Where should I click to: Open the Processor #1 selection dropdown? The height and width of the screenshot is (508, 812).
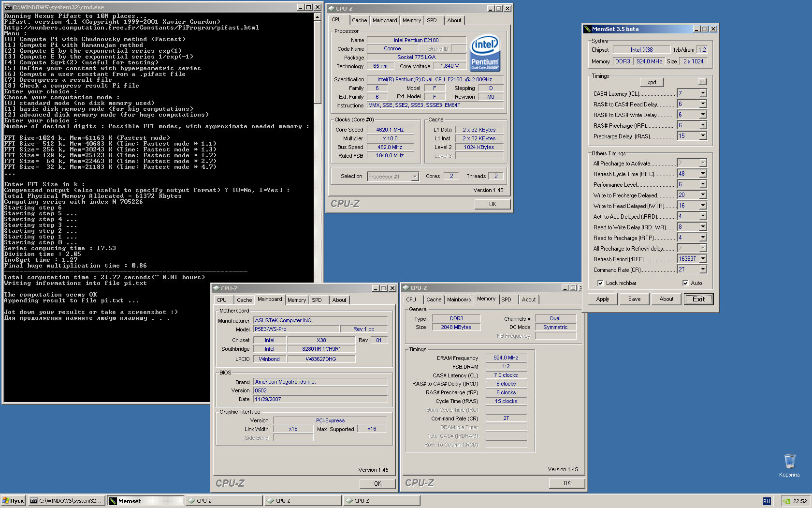(x=415, y=177)
